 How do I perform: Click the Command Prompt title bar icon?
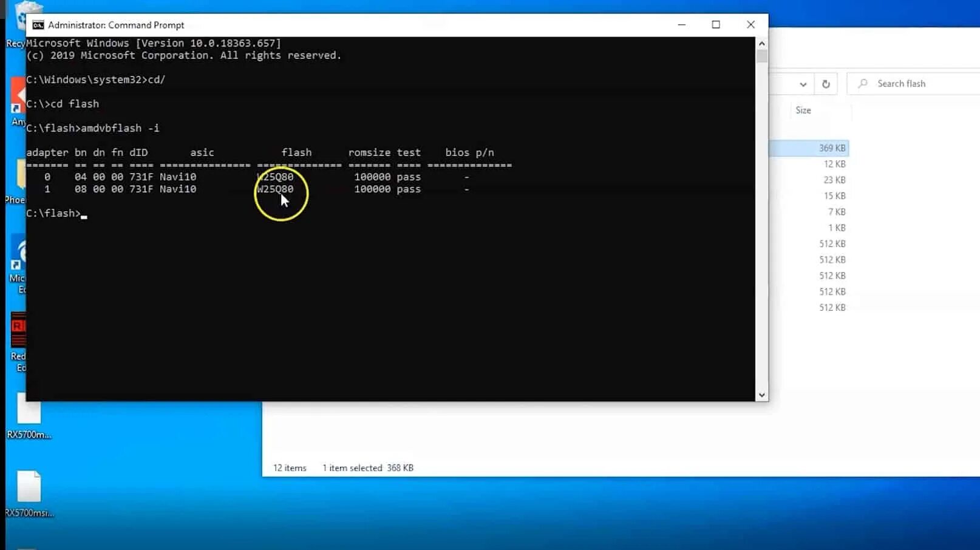(x=39, y=25)
